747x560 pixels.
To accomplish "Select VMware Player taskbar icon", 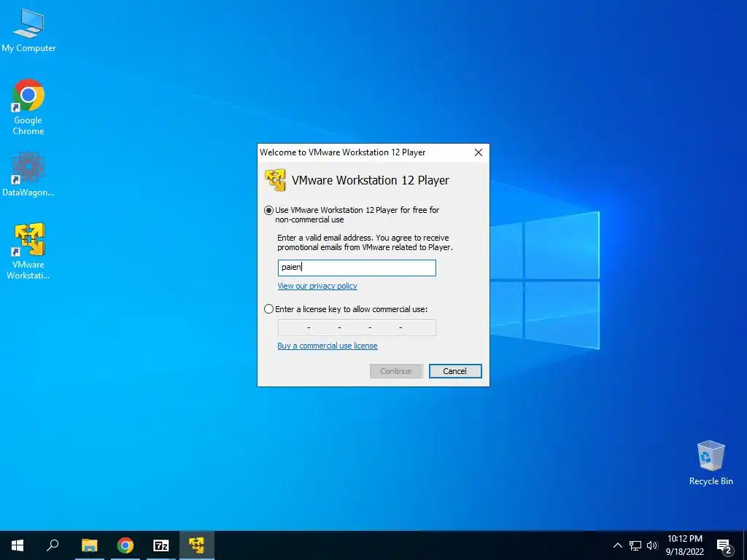I will 196,545.
